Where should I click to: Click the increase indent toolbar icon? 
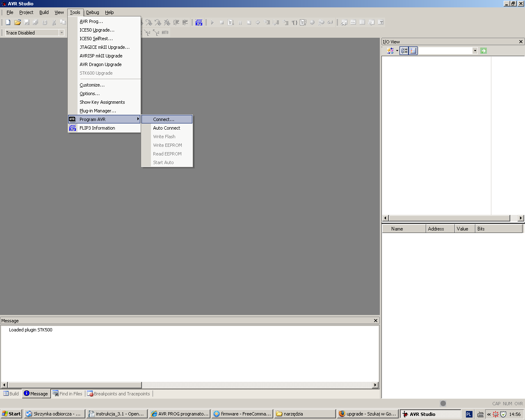176,23
